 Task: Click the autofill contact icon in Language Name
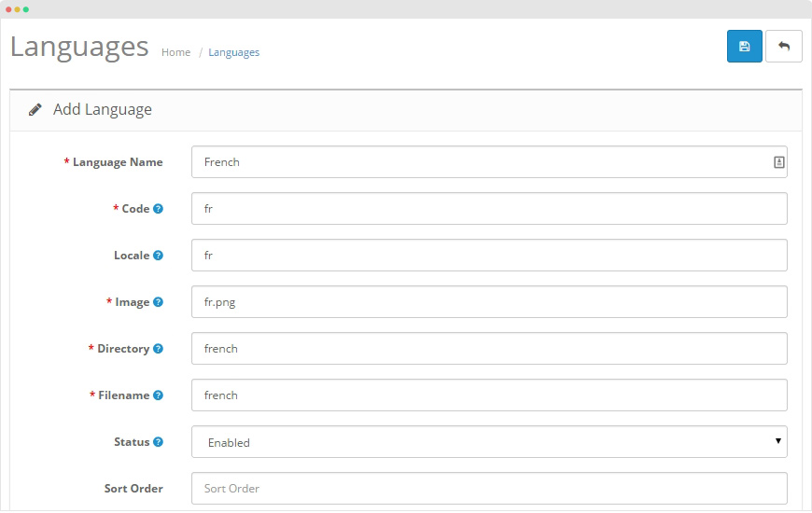coord(778,162)
